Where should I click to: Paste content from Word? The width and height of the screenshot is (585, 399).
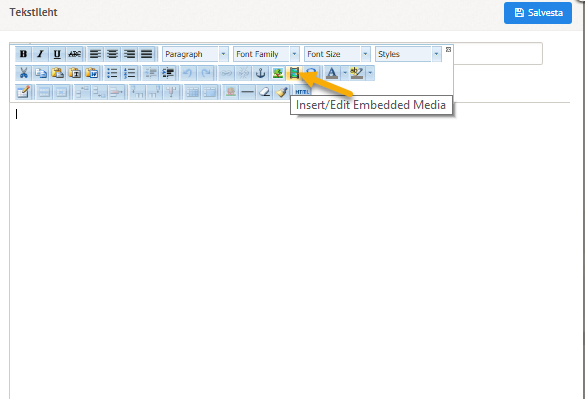[x=92, y=73]
